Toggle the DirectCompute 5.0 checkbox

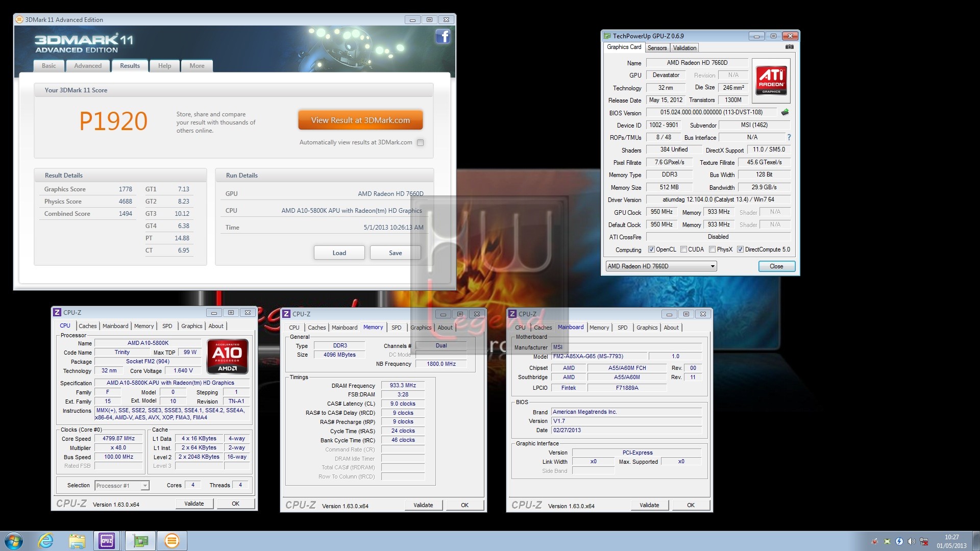tap(740, 249)
